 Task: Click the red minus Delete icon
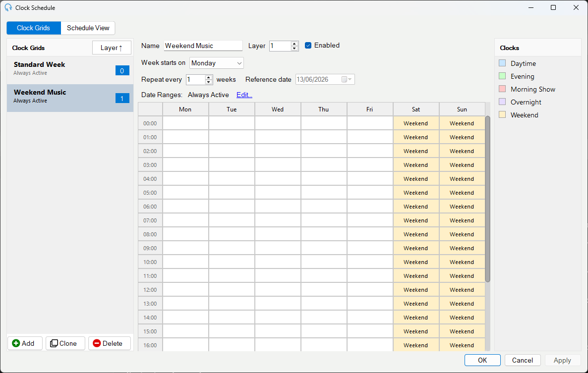[97, 343]
